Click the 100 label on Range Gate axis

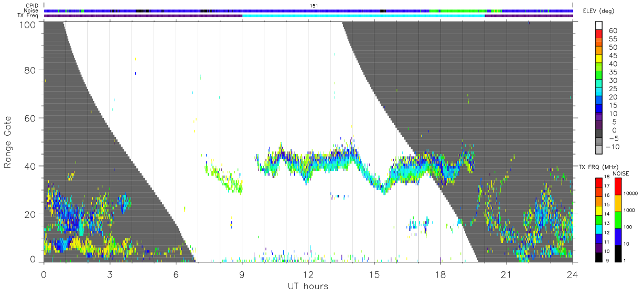click(28, 25)
